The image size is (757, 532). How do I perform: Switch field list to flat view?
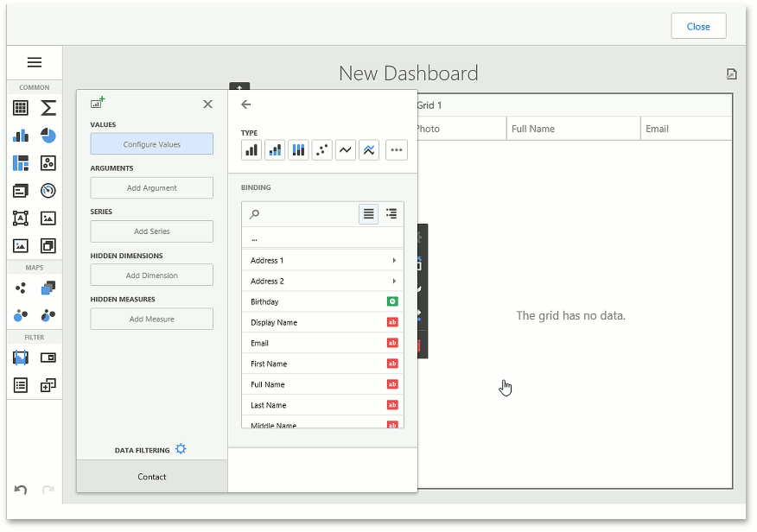[x=368, y=213]
